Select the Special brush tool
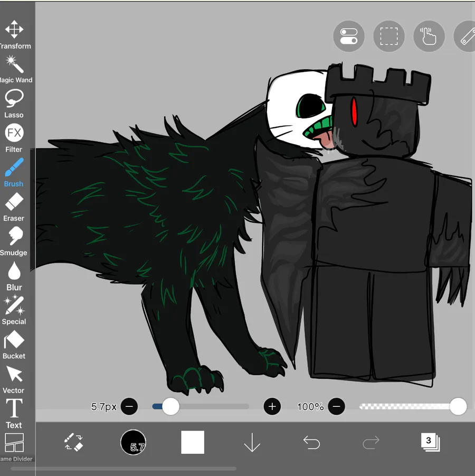The image size is (475, 476). 14,310
